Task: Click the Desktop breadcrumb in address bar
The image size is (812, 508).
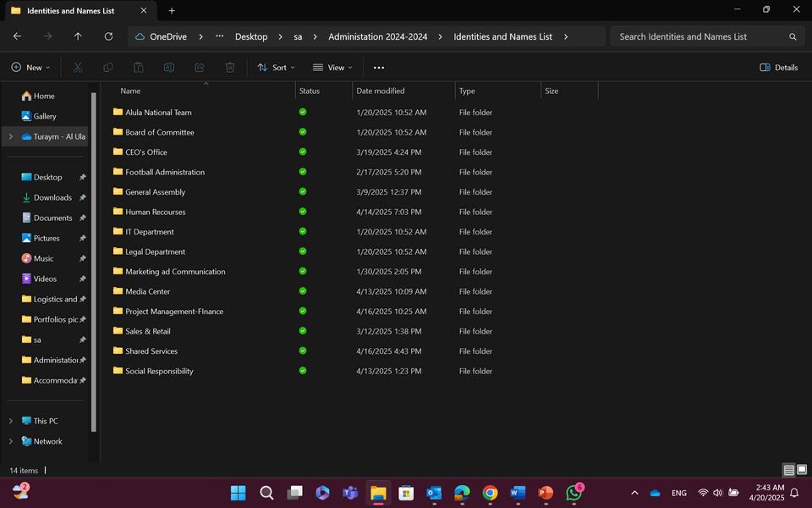Action: 251,37
